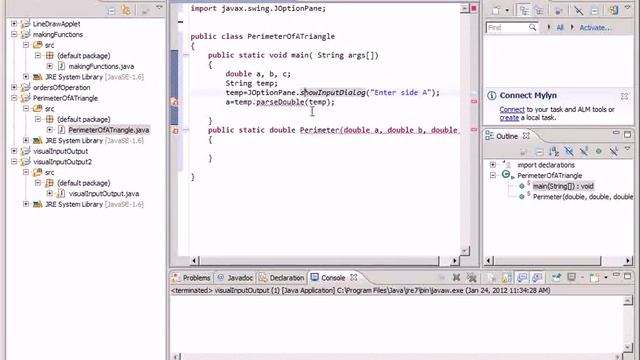Click Focus on Workweek icon

[x=559, y=11]
